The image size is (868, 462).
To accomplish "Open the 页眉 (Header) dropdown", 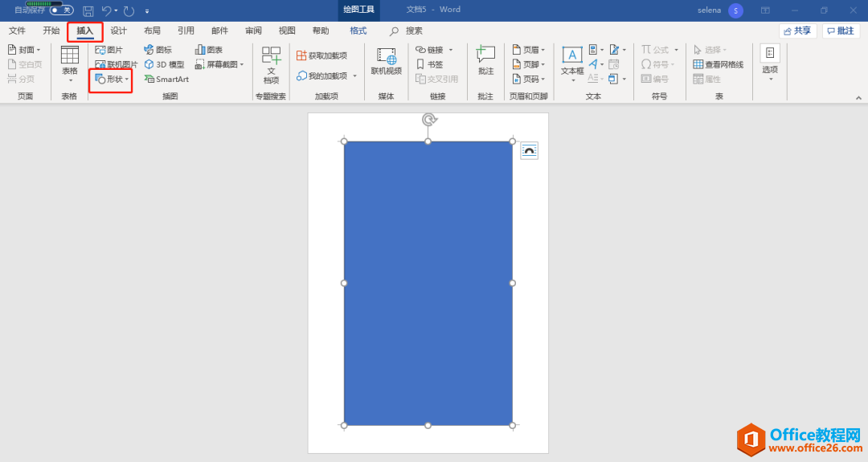I will [x=529, y=50].
